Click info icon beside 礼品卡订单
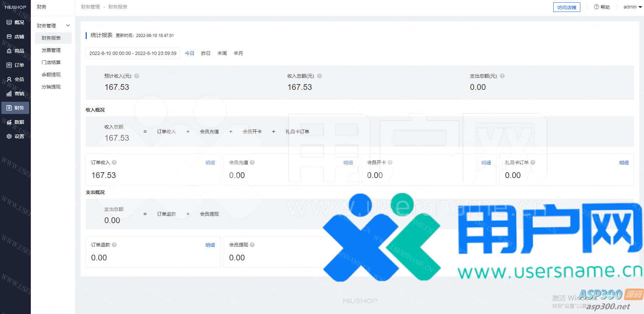 [x=533, y=162]
